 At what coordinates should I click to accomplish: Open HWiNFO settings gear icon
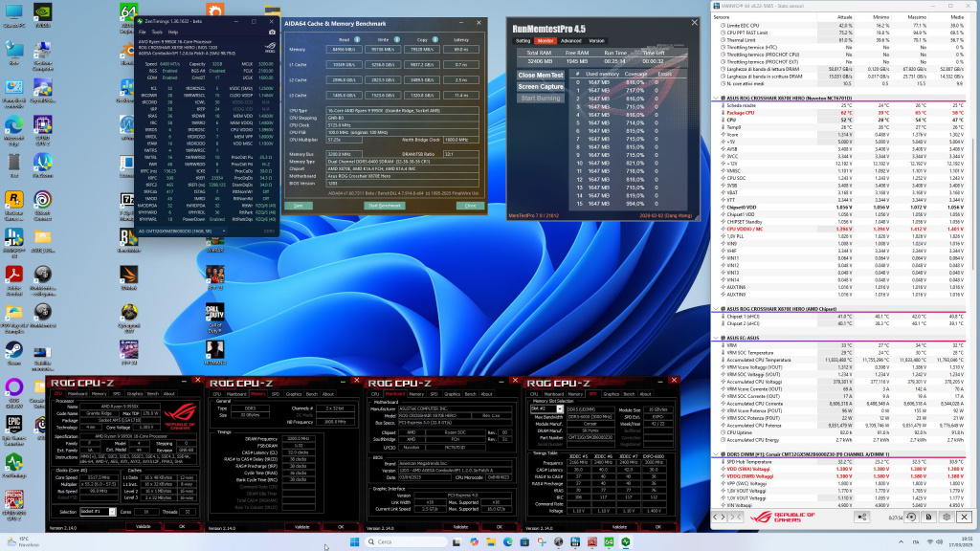pyautogui.click(x=947, y=517)
